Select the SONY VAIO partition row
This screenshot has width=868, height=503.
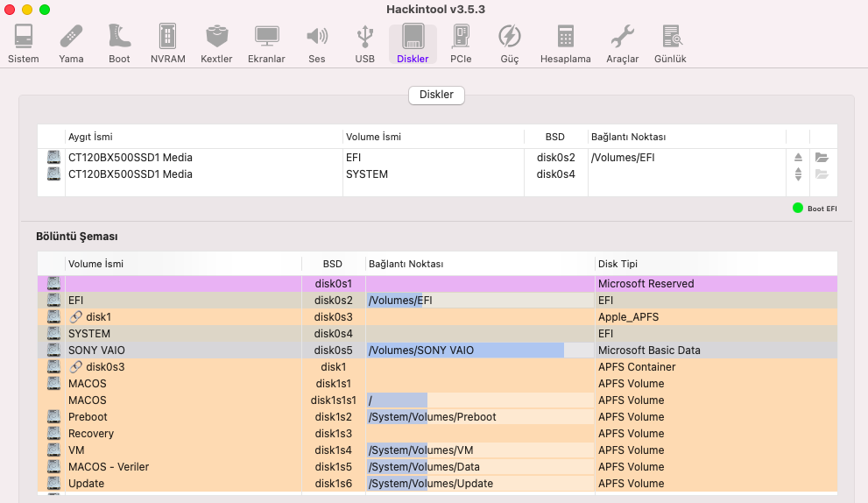coord(175,351)
